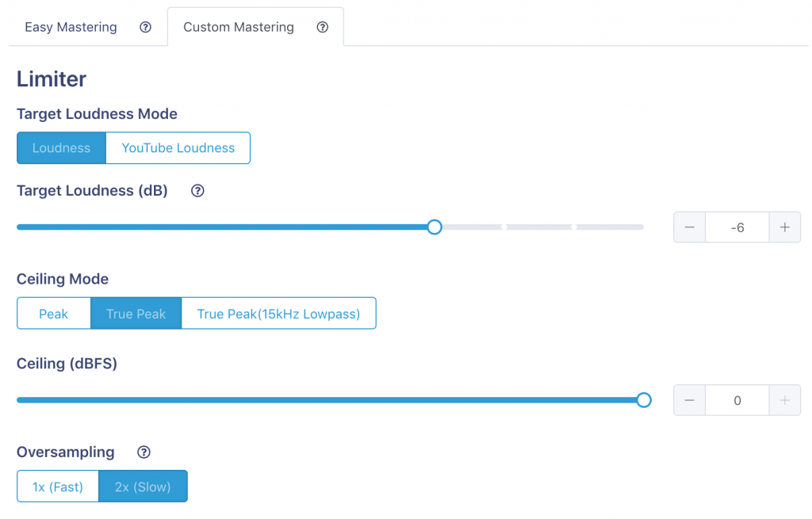This screenshot has width=812, height=519.
Task: Choose Peak ceiling mode
Action: click(x=54, y=314)
